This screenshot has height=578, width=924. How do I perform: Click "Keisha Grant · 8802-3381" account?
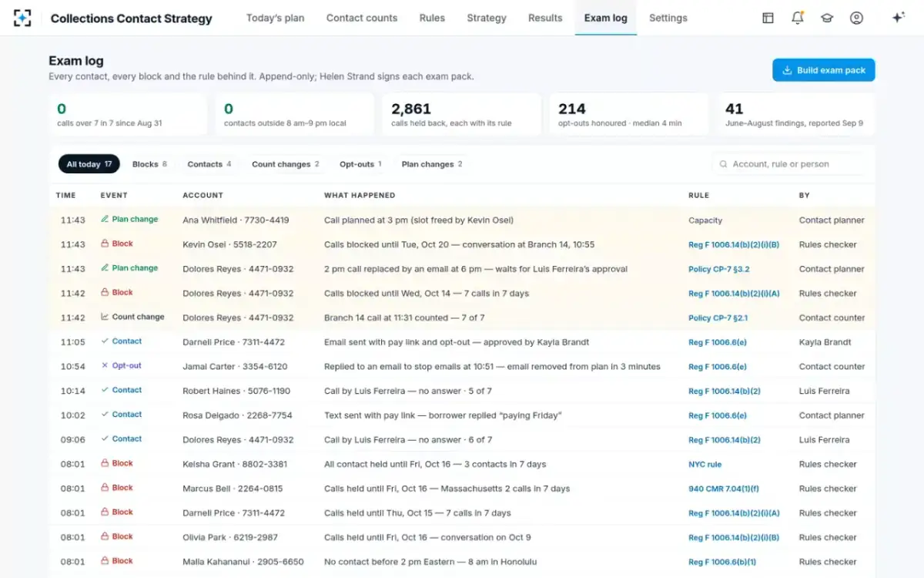[x=235, y=465]
